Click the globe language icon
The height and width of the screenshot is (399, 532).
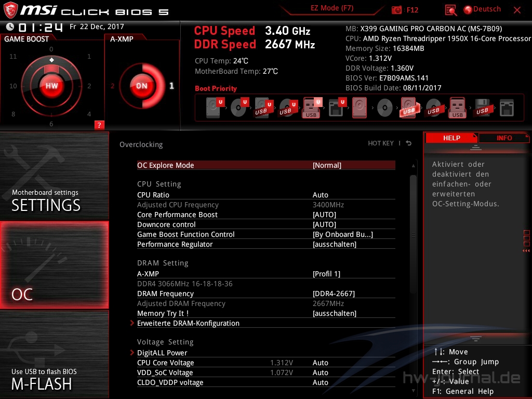(x=468, y=10)
